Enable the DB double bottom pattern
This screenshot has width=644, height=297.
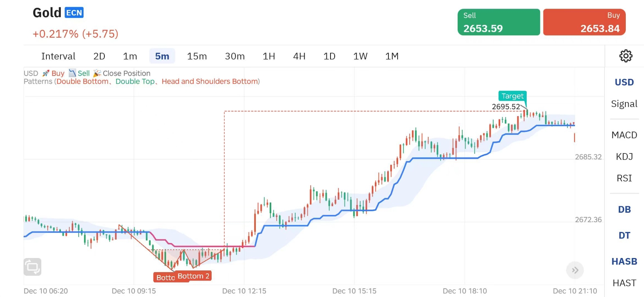click(624, 209)
